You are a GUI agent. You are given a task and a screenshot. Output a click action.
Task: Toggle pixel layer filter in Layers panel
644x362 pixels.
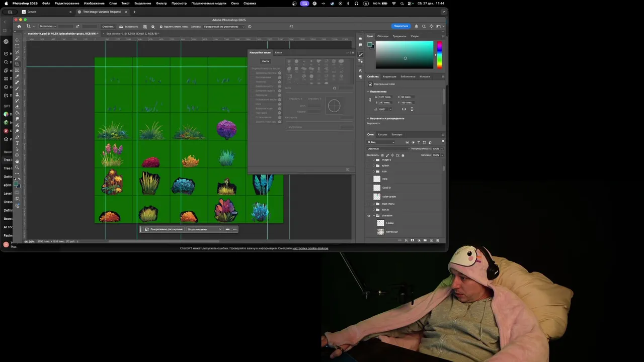[407, 142]
